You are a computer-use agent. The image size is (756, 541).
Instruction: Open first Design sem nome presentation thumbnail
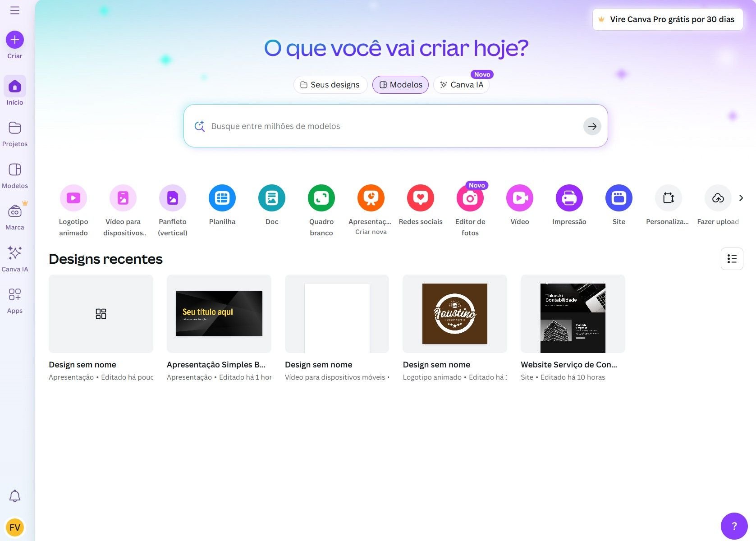(x=101, y=314)
